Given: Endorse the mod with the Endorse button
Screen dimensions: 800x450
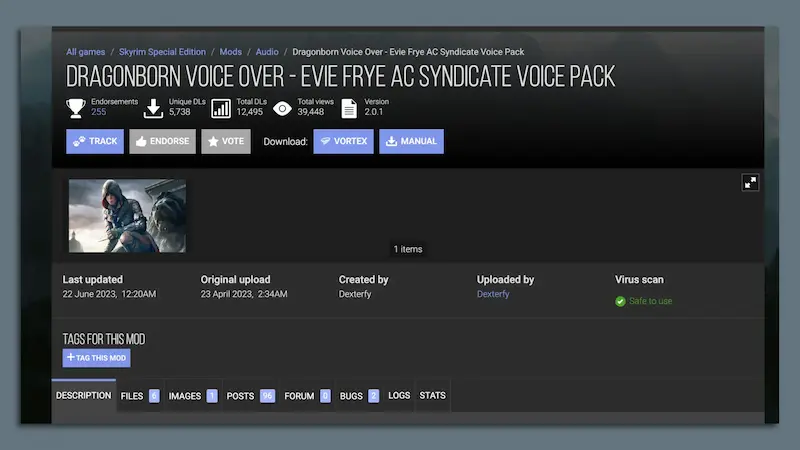Looking at the screenshot, I should [x=162, y=141].
